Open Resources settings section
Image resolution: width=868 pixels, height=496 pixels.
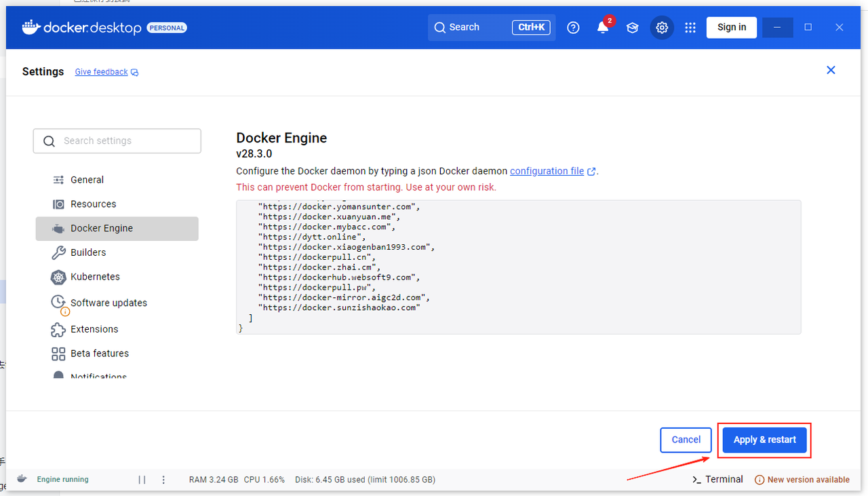point(93,204)
